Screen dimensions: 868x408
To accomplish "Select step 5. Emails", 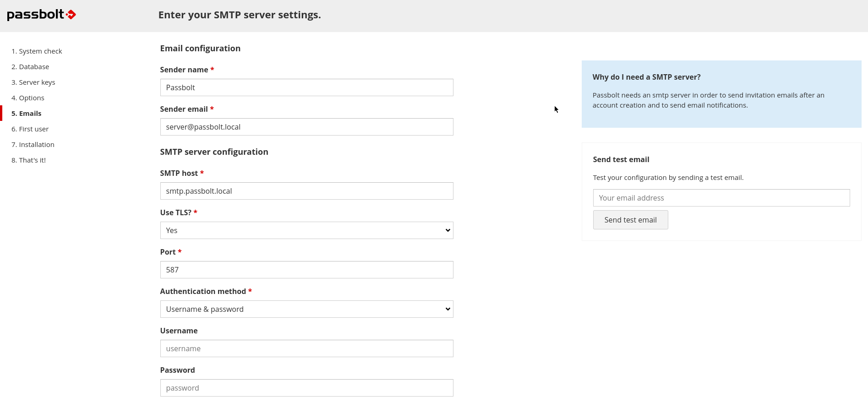I will [x=27, y=114].
